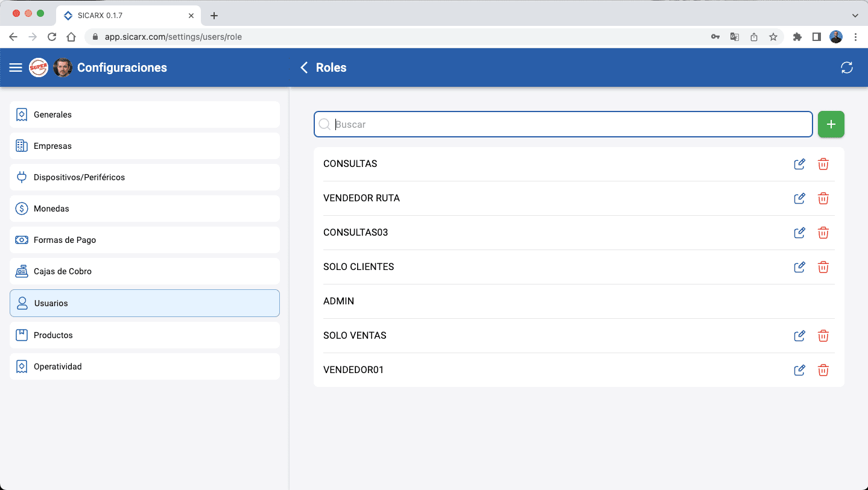The width and height of the screenshot is (868, 490).
Task: Click trash icon for VENDEDOR01 role
Action: pos(823,370)
